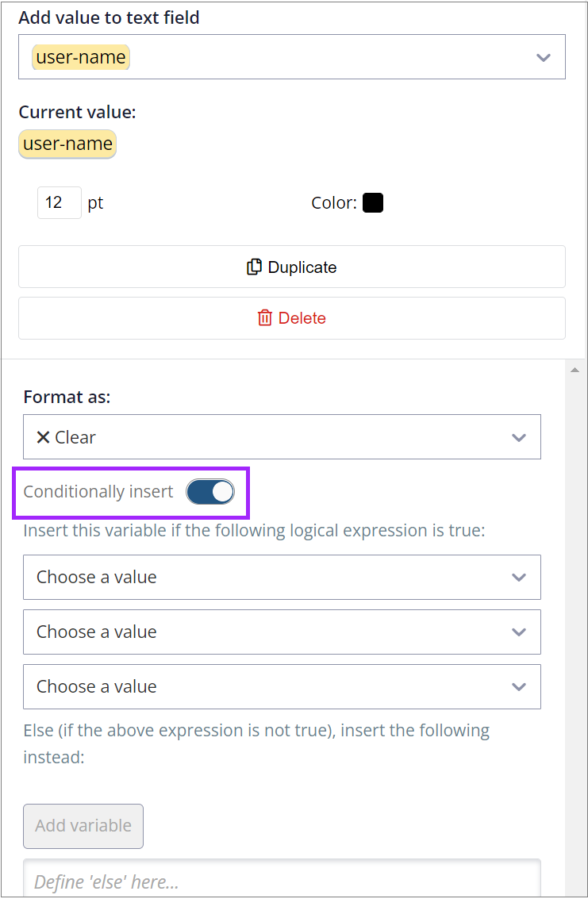
Task: Click the scrollbar up arrow
Action: click(575, 368)
